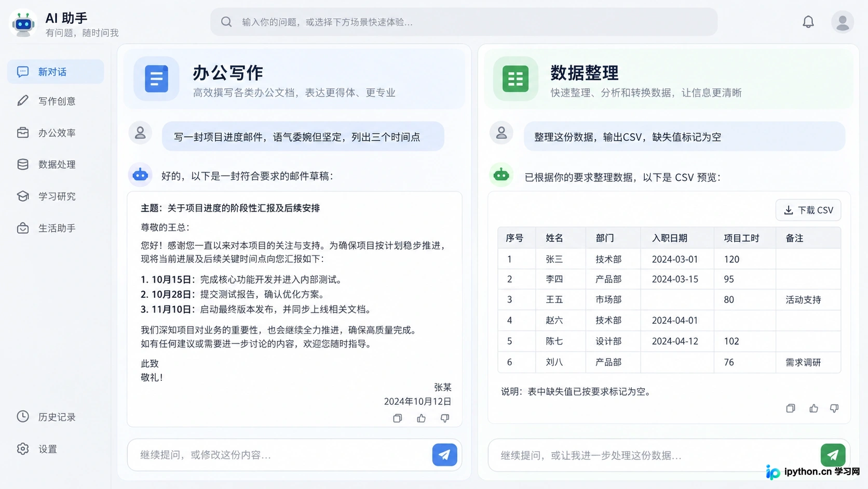This screenshot has width=868, height=489.
Task: Open the notification bell
Action: click(x=808, y=22)
